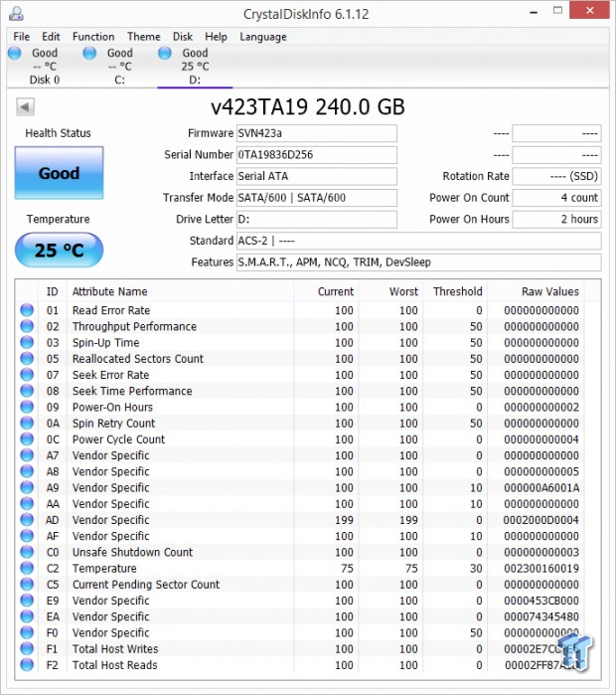Click the CrystalDiskInfo title bar app icon
Screen dimensions: 616x695
[x=16, y=14]
